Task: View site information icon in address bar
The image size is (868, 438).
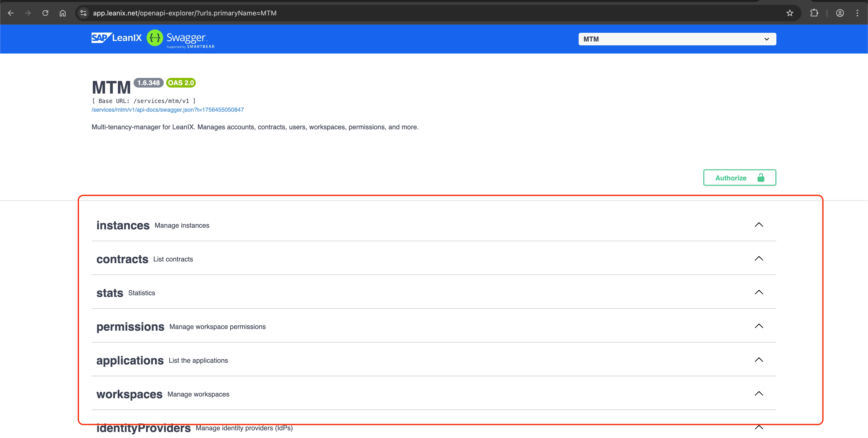Action: coord(83,13)
